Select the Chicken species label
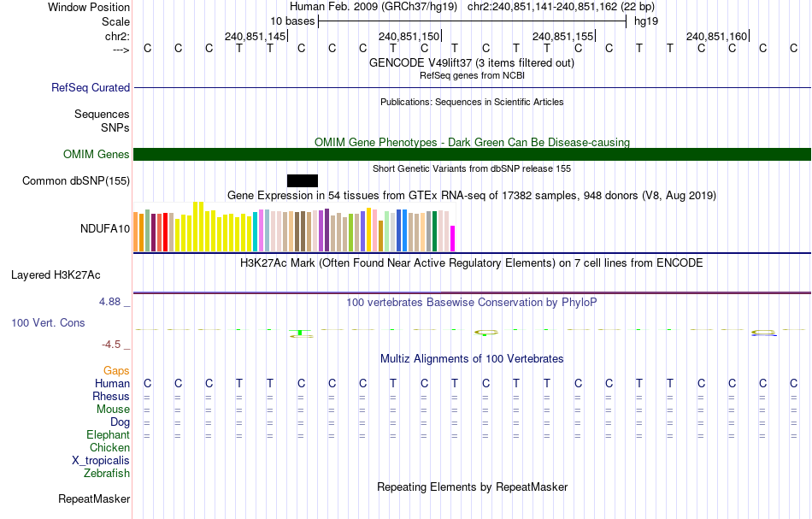Image resolution: width=812 pixels, height=519 pixels. coord(109,448)
